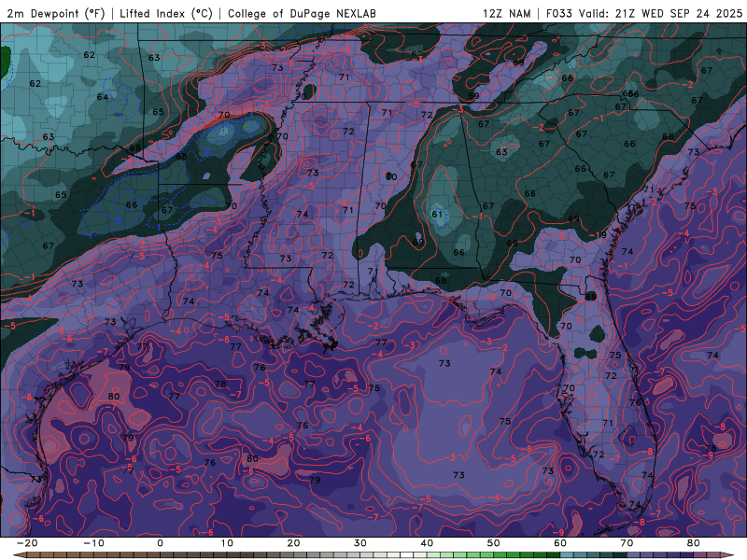The height and width of the screenshot is (560, 747).
Task: Click the "61" dewpoint value in Alabama
Action: pos(437,215)
